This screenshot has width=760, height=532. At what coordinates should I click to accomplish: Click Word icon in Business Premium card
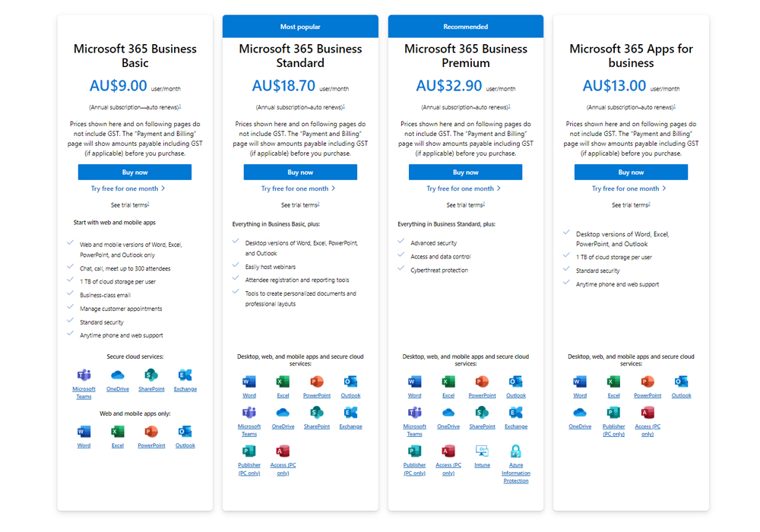[414, 382]
